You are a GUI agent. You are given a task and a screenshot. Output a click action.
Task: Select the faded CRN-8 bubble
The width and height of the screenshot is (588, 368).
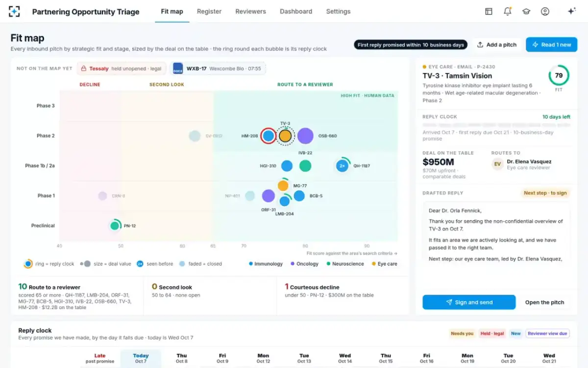pyautogui.click(x=102, y=196)
